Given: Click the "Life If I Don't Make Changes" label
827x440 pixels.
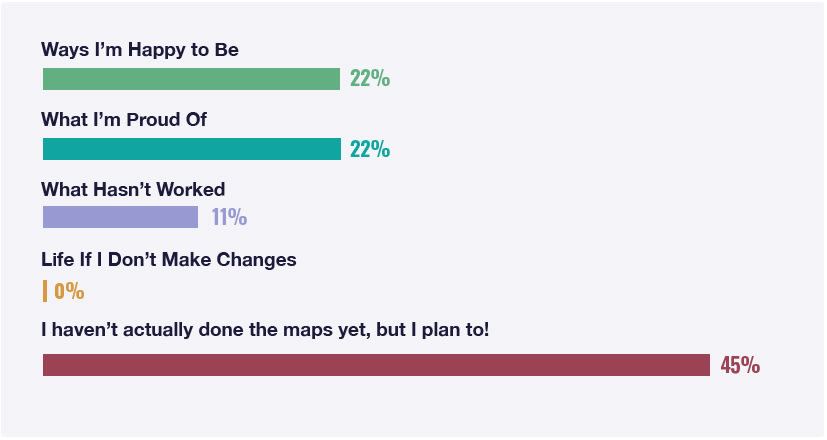Looking at the screenshot, I should coord(169,260).
